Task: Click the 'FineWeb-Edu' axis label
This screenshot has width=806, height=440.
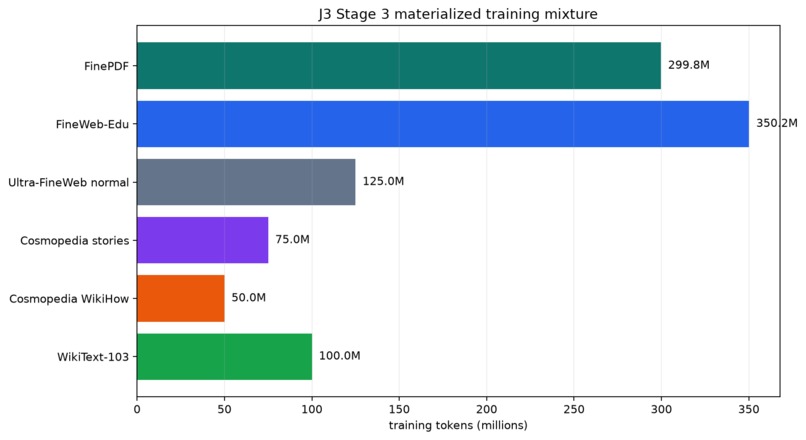Action: tap(93, 124)
